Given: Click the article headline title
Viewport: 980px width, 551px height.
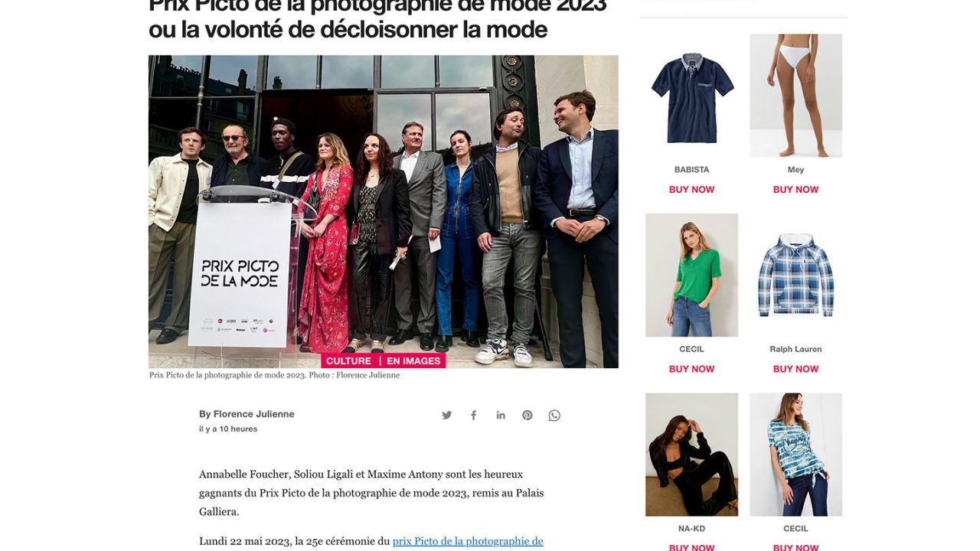Looking at the screenshot, I should (377, 18).
